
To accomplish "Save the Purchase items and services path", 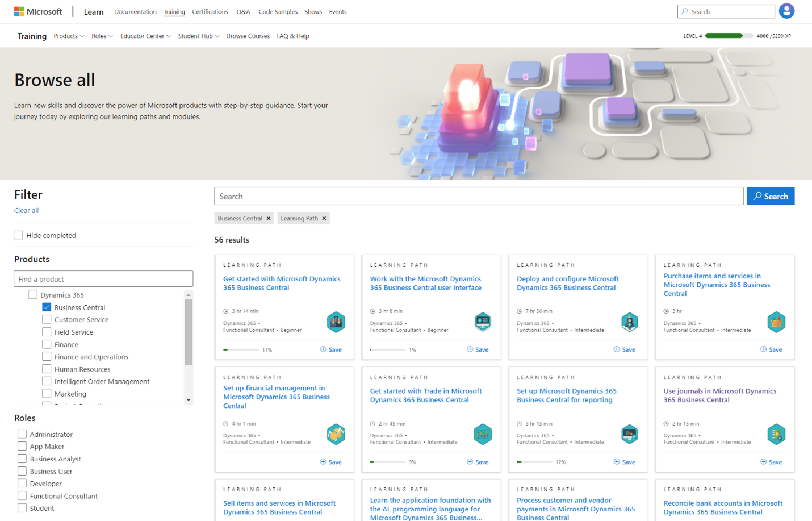I will coord(771,349).
